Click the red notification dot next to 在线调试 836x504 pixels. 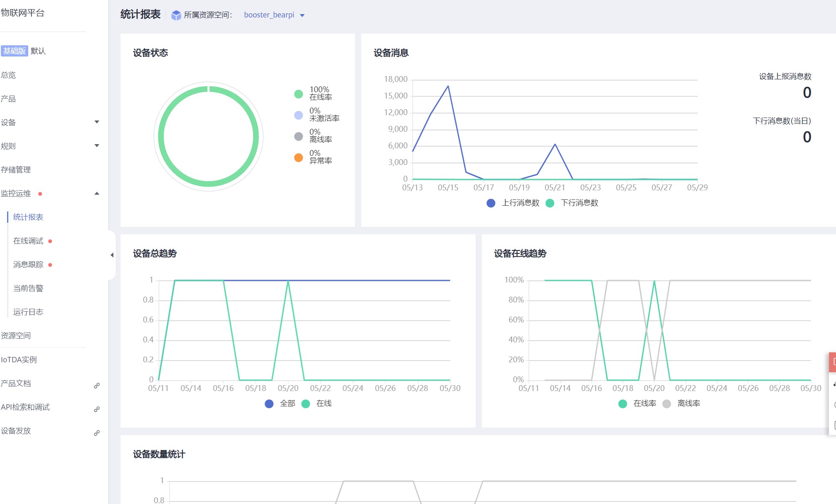click(50, 241)
